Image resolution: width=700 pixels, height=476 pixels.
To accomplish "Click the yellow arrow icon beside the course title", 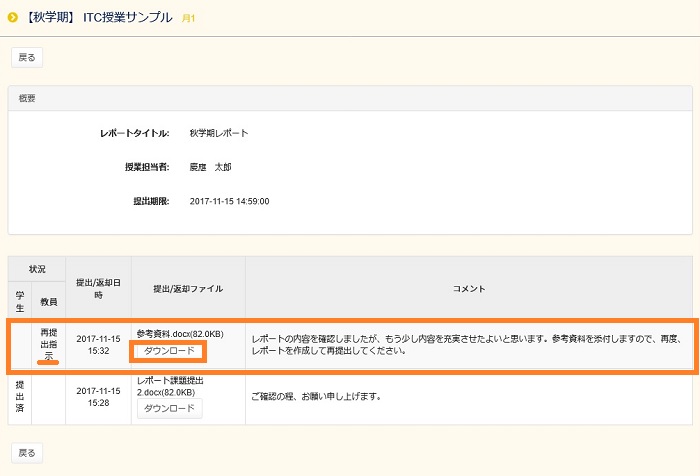I will coord(12,17).
